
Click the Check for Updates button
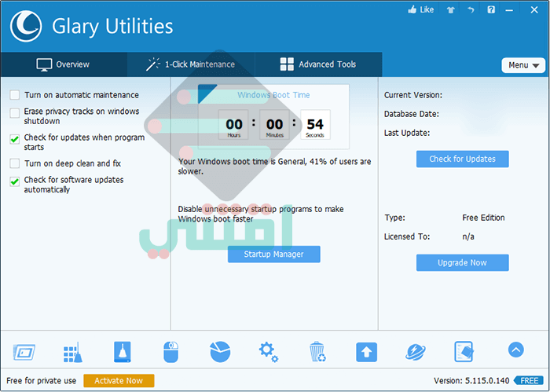(462, 159)
